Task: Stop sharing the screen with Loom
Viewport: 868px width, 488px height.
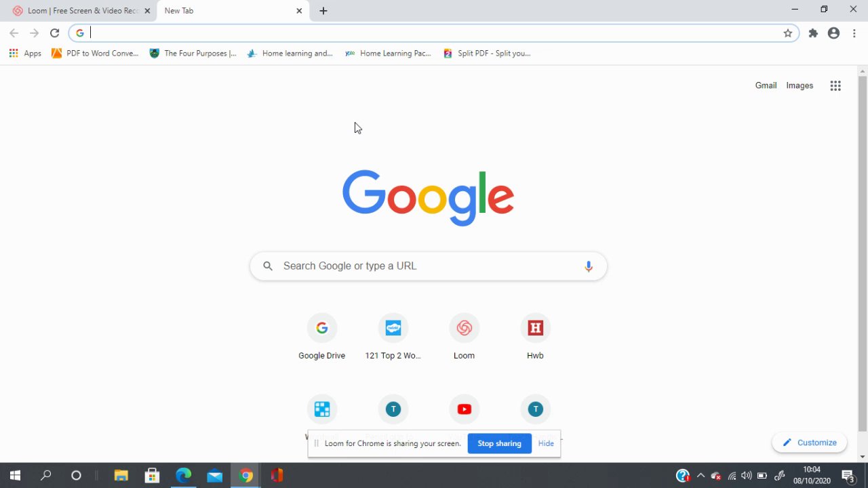Action: (x=500, y=443)
